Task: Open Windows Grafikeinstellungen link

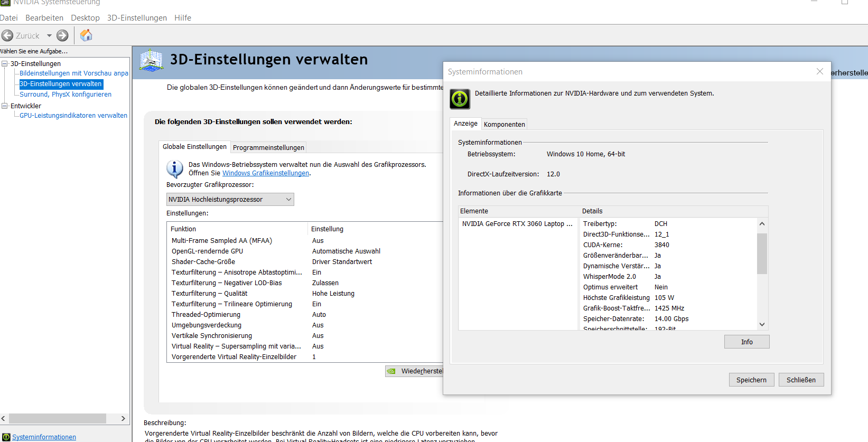Action: pyautogui.click(x=266, y=173)
